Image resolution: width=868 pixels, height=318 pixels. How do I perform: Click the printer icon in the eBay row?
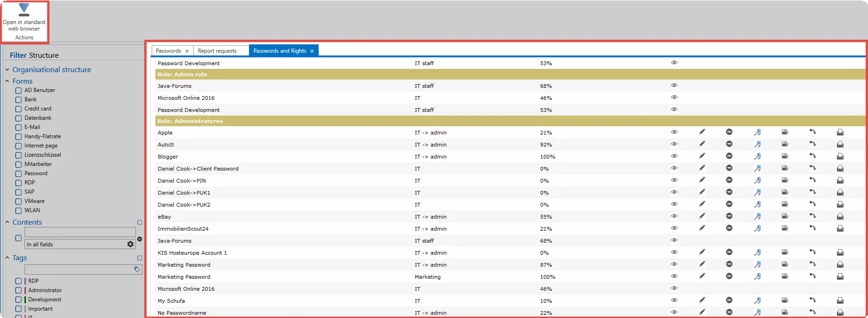840,216
